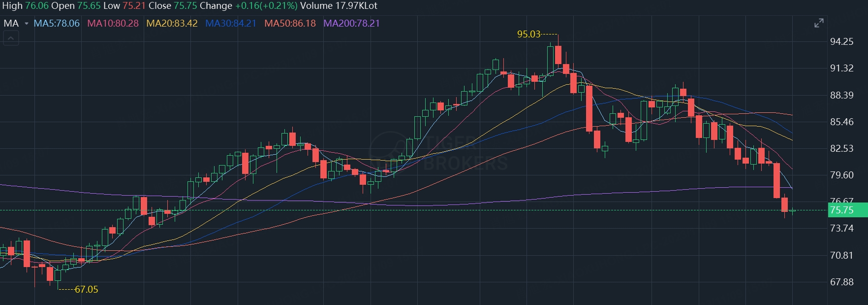Collapse the indicator legend chevron button
This screenshot has height=305, width=868.
point(11,38)
